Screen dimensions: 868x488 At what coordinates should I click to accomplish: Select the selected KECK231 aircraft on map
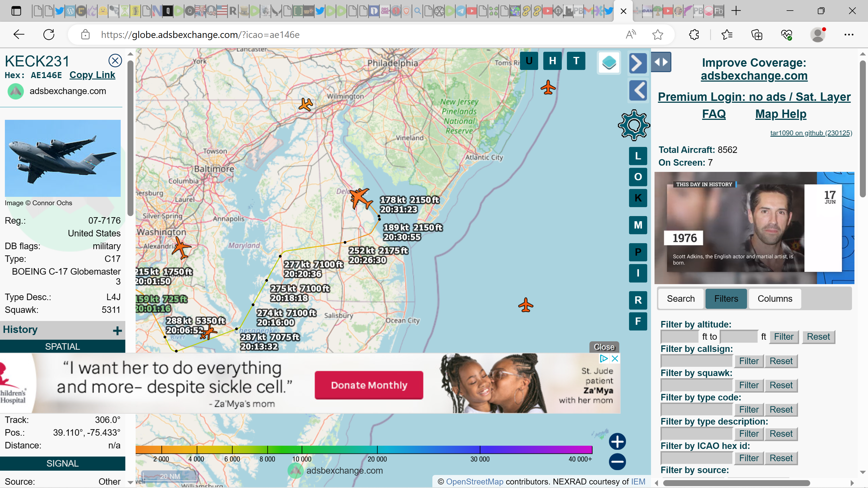360,199
